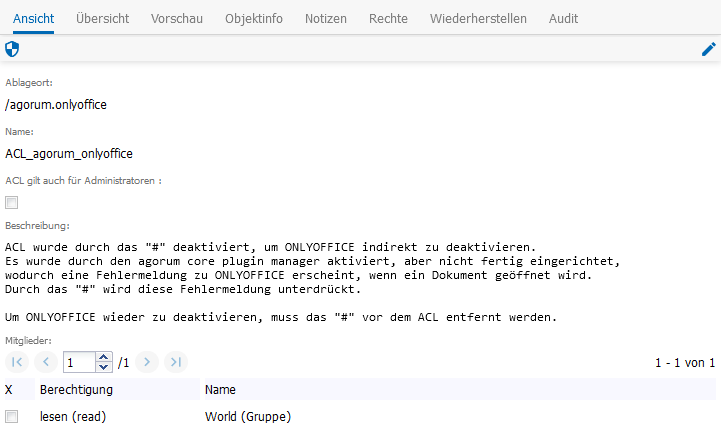
Task: Click the 'Name' column header
Action: pyautogui.click(x=458, y=389)
